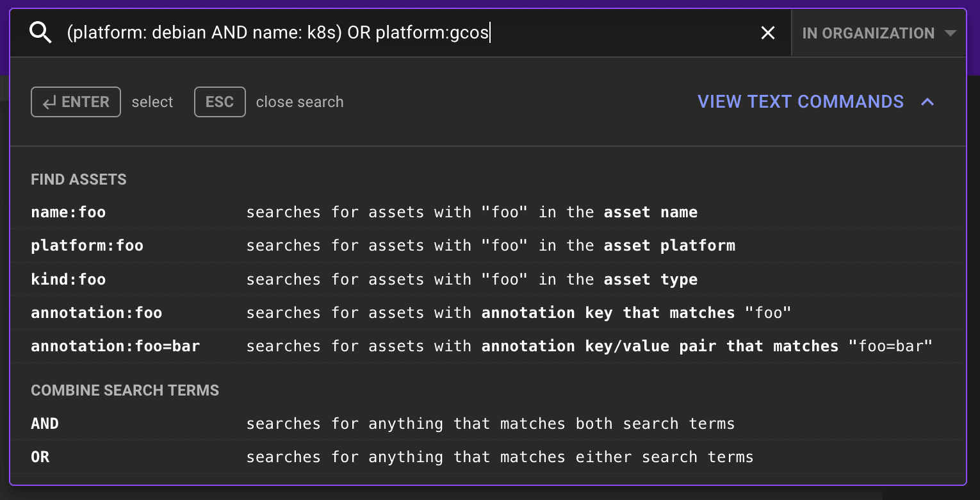
Task: Click the COMBINE SEARCH TERMS section header
Action: point(125,390)
